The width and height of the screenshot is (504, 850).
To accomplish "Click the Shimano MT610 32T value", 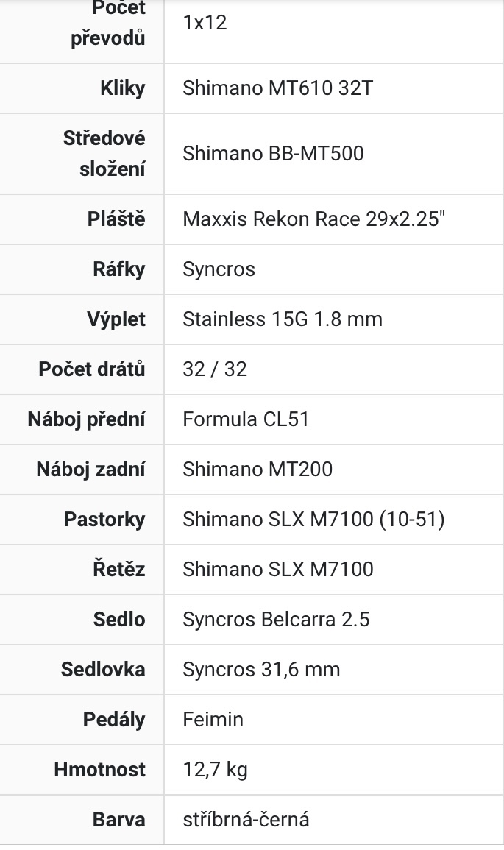I will [x=278, y=88].
